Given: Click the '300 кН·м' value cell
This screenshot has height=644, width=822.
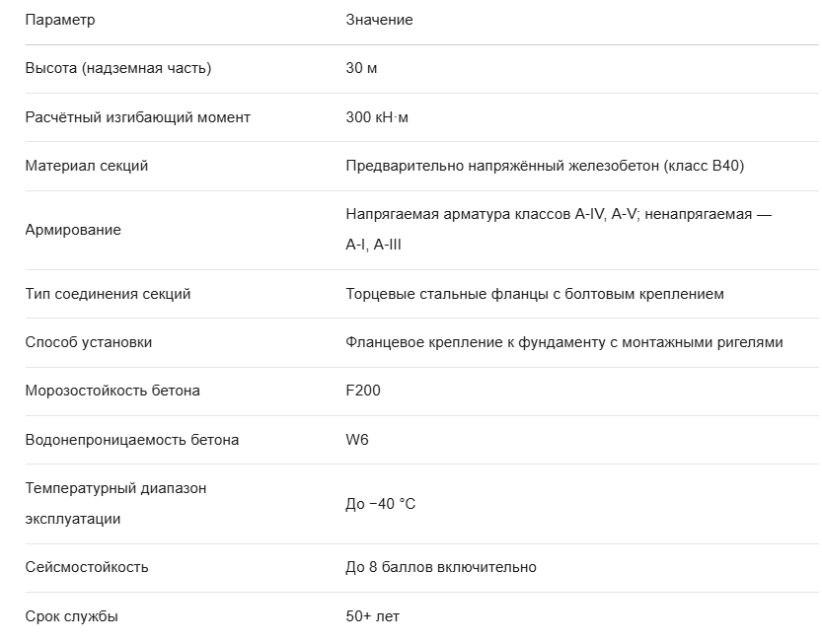Looking at the screenshot, I should pos(376,117).
